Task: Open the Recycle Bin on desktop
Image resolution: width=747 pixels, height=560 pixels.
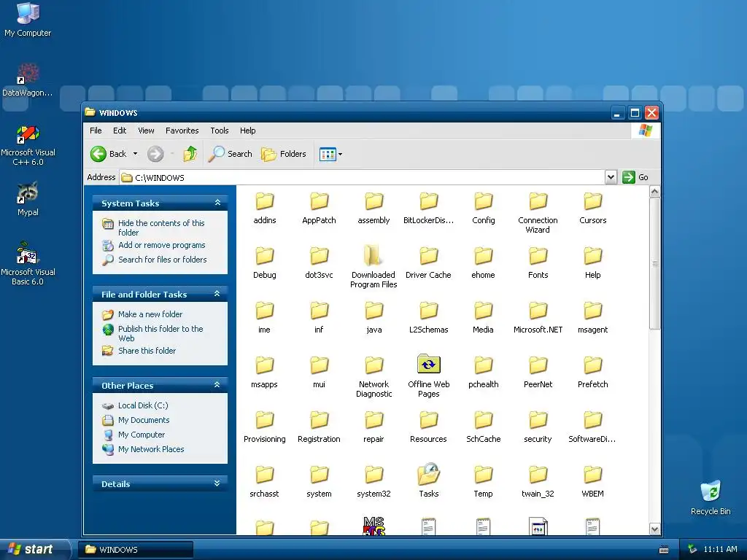Action: pos(711,497)
